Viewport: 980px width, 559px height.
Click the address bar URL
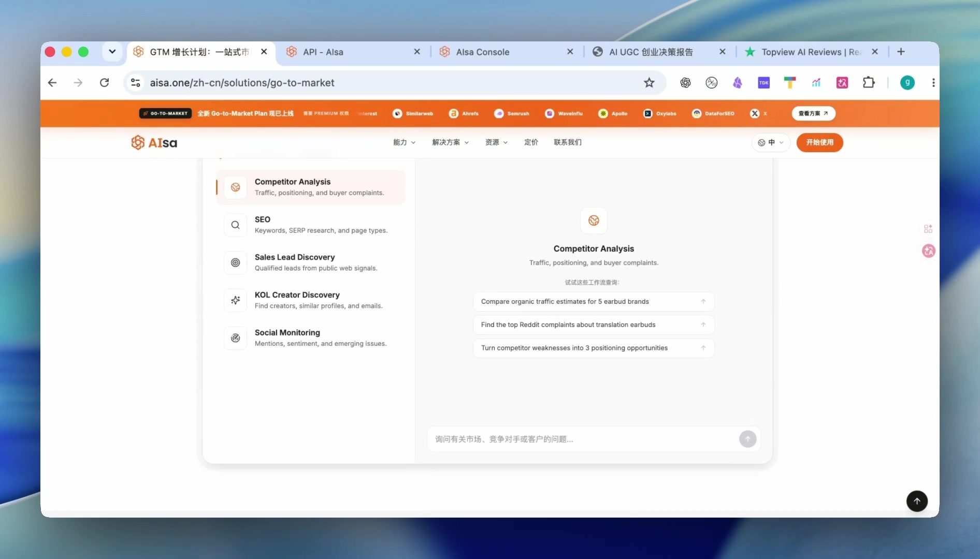pyautogui.click(x=242, y=83)
